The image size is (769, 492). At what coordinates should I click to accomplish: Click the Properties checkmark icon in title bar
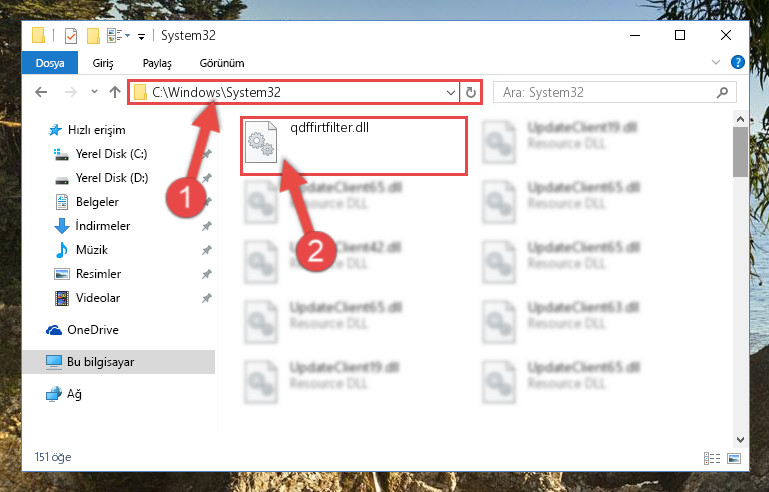click(x=71, y=36)
